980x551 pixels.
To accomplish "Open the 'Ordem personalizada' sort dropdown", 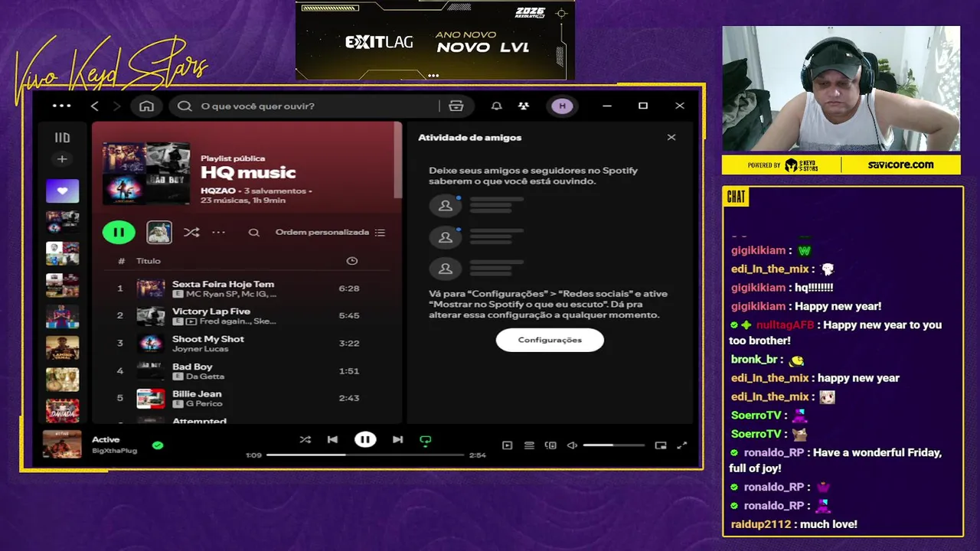I will (x=330, y=232).
